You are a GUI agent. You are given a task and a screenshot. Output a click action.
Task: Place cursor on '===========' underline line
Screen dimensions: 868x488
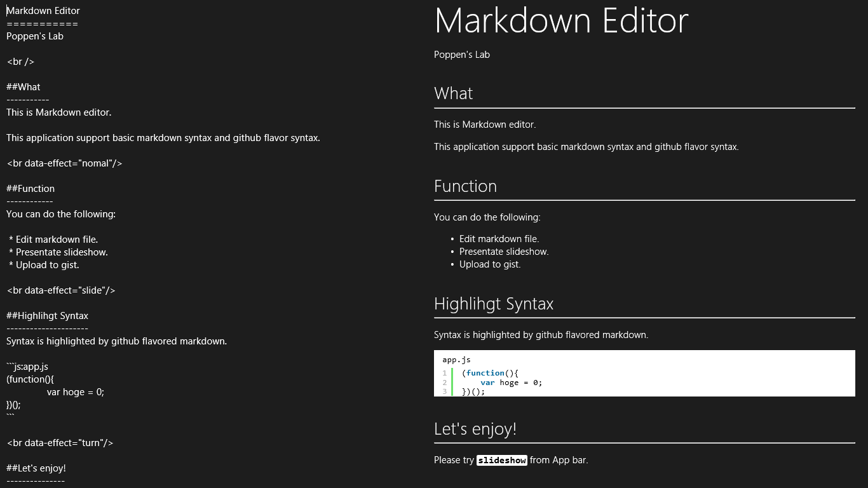(42, 24)
